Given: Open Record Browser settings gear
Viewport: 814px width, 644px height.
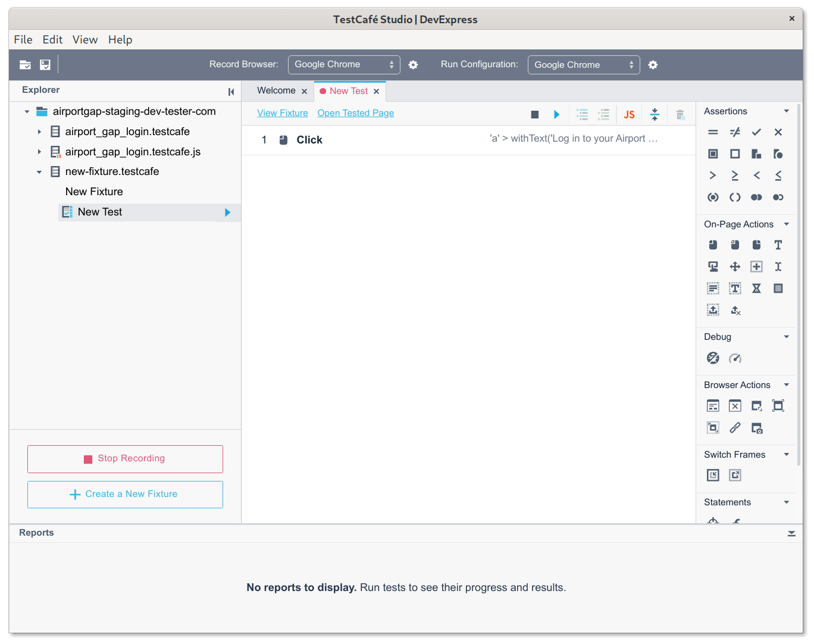Looking at the screenshot, I should click(x=413, y=65).
